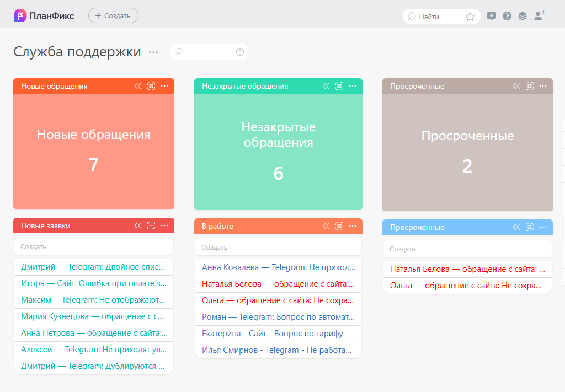
Task: Click the Просроченные counter showing 2
Action: [467, 152]
